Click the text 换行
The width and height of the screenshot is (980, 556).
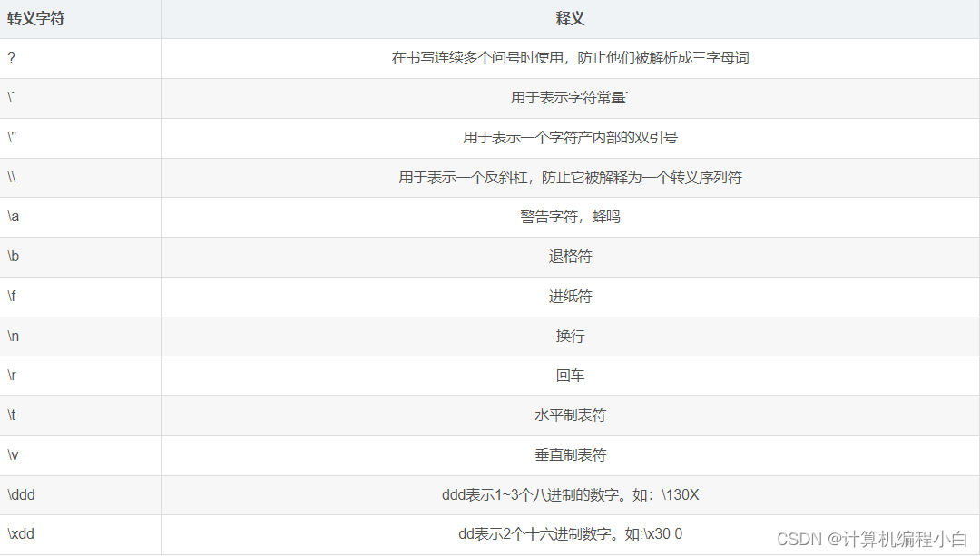point(570,337)
